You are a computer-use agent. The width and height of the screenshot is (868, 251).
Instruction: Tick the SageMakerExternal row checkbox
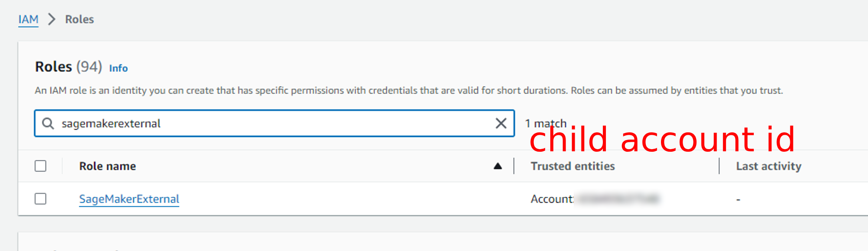40,199
